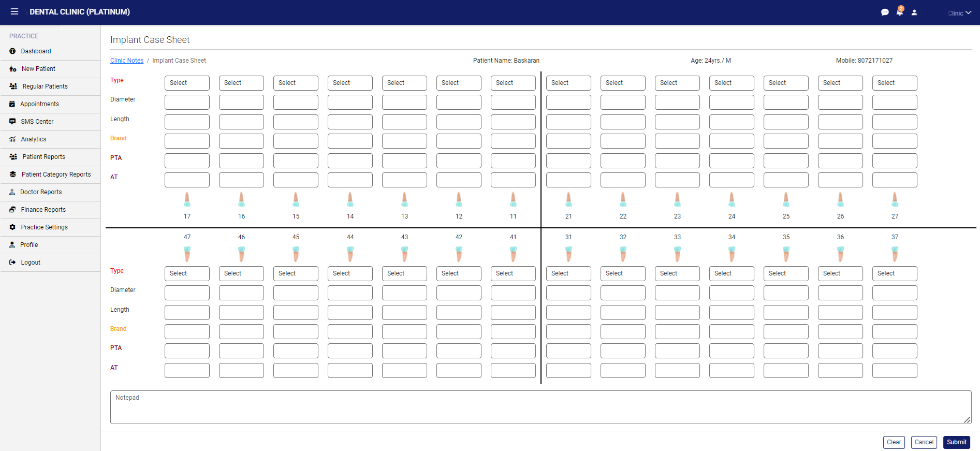
Task: Go to Finance Reports in sidebar
Action: (43, 210)
